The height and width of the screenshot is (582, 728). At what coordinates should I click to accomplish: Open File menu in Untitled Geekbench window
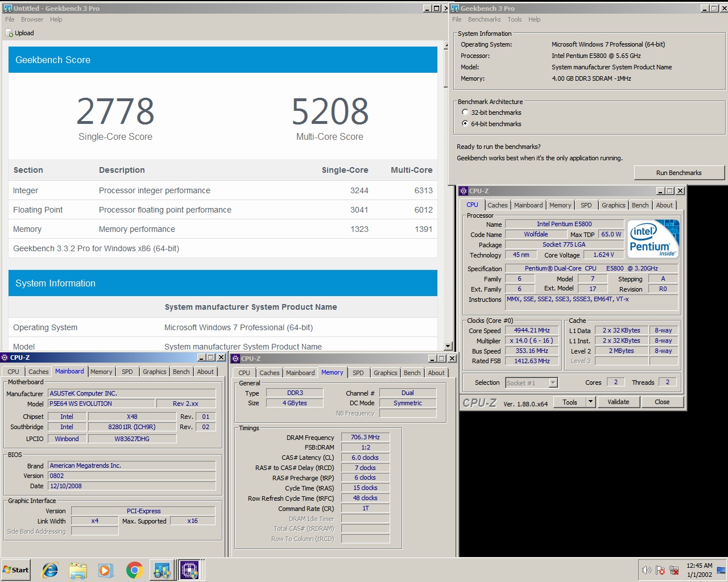point(10,19)
